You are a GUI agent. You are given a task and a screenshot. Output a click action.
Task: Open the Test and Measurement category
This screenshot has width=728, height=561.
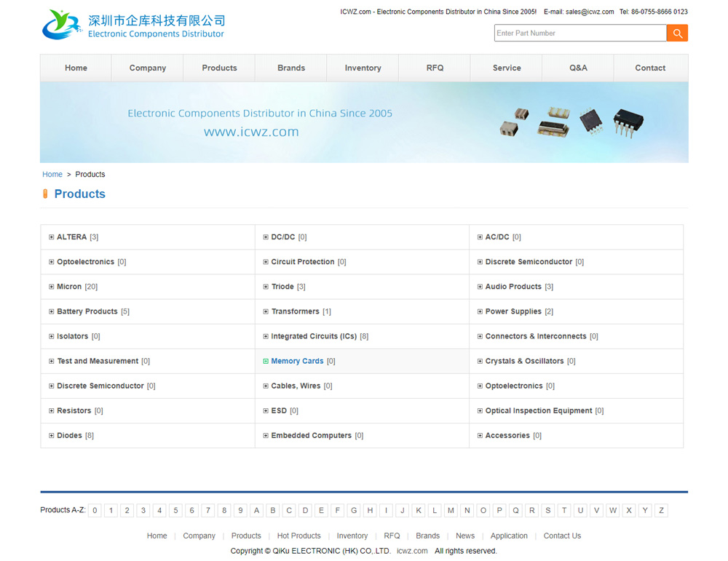tap(98, 361)
